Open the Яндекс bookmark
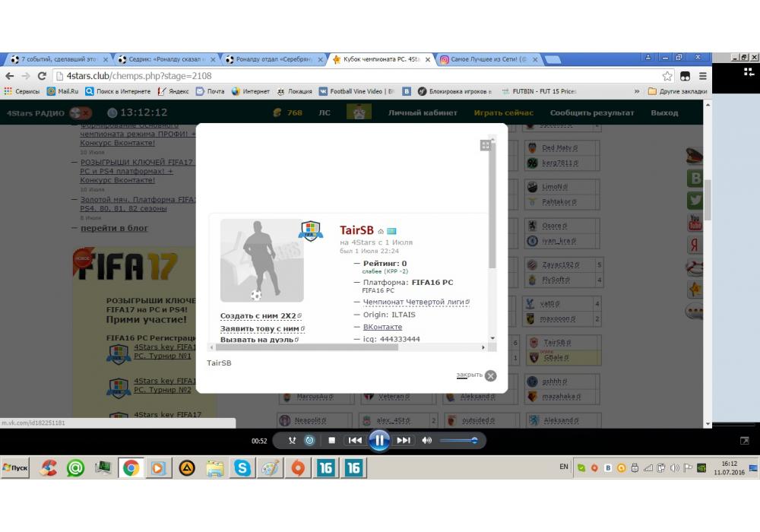This screenshot has width=760, height=532. (173, 91)
